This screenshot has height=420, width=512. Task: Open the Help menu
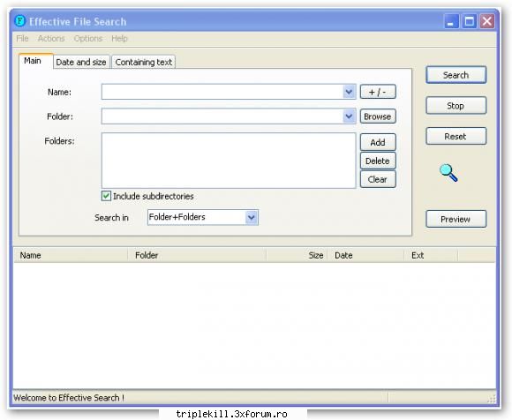click(119, 39)
